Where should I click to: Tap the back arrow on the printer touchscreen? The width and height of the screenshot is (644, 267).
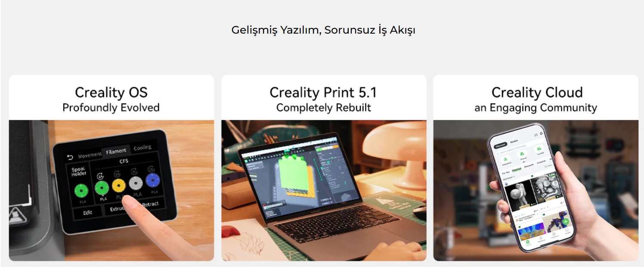pos(71,156)
